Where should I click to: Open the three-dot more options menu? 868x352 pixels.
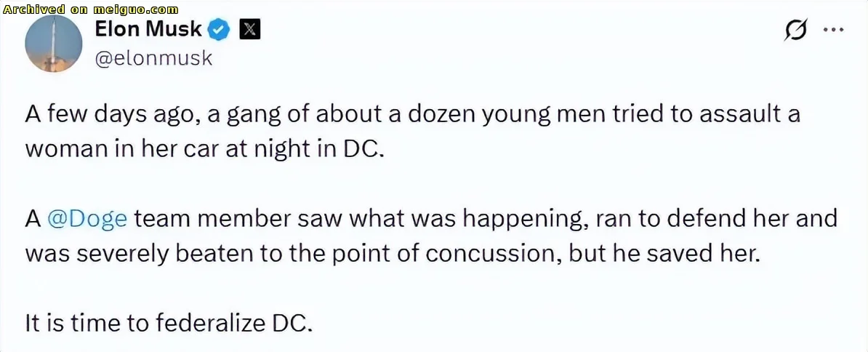coord(833,30)
